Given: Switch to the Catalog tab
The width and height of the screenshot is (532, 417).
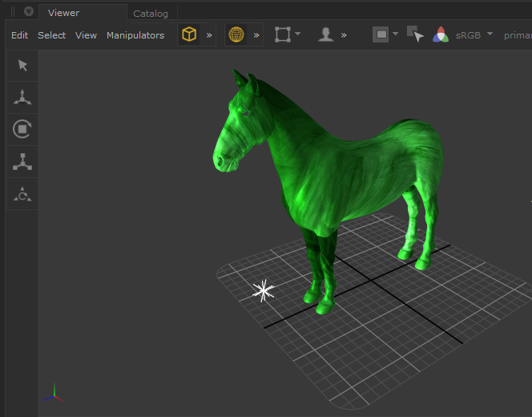Looking at the screenshot, I should [151, 14].
